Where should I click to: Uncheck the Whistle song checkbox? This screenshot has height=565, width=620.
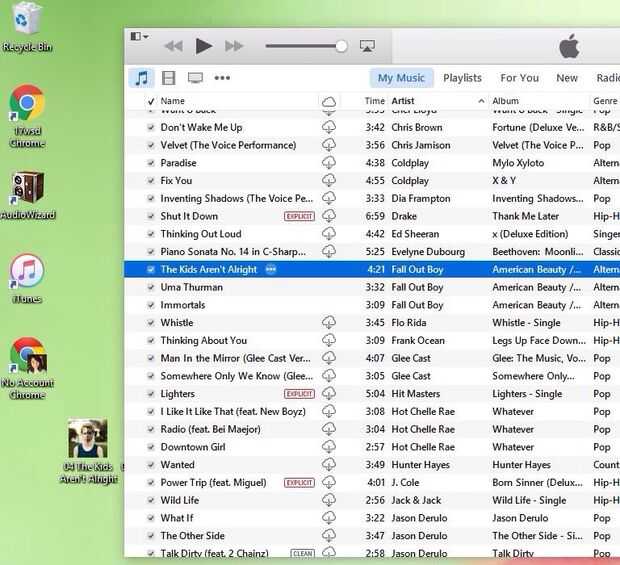(x=151, y=323)
